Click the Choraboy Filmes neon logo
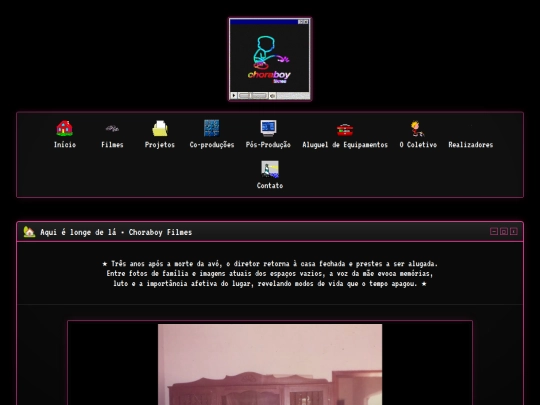Image resolution: width=540 pixels, height=405 pixels. 270,59
